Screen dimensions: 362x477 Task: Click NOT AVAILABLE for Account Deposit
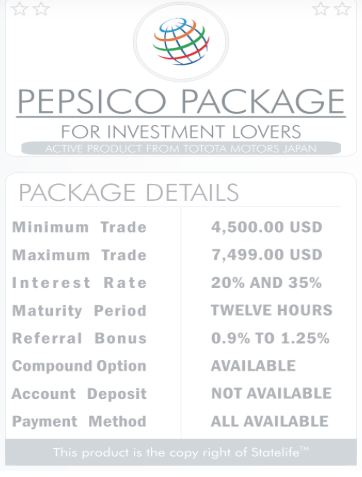click(271, 394)
